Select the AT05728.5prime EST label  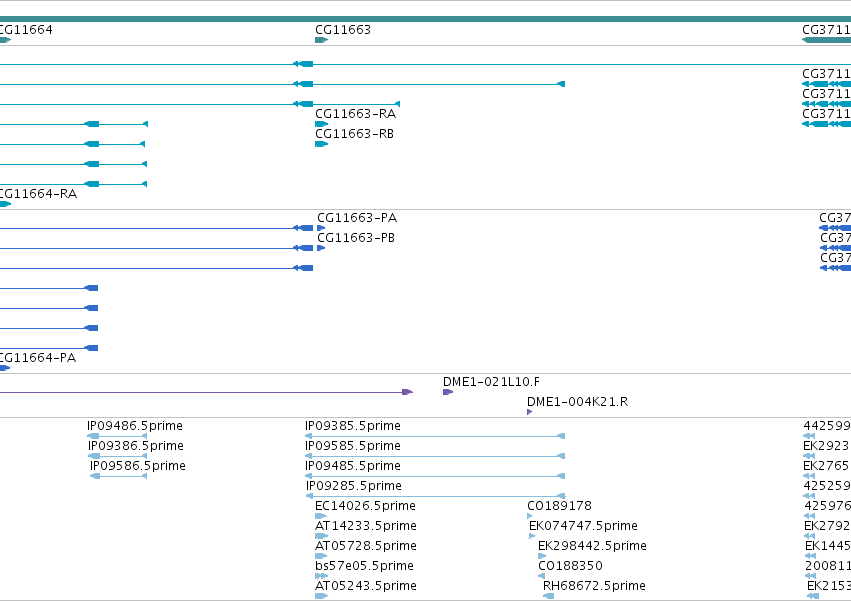(366, 546)
